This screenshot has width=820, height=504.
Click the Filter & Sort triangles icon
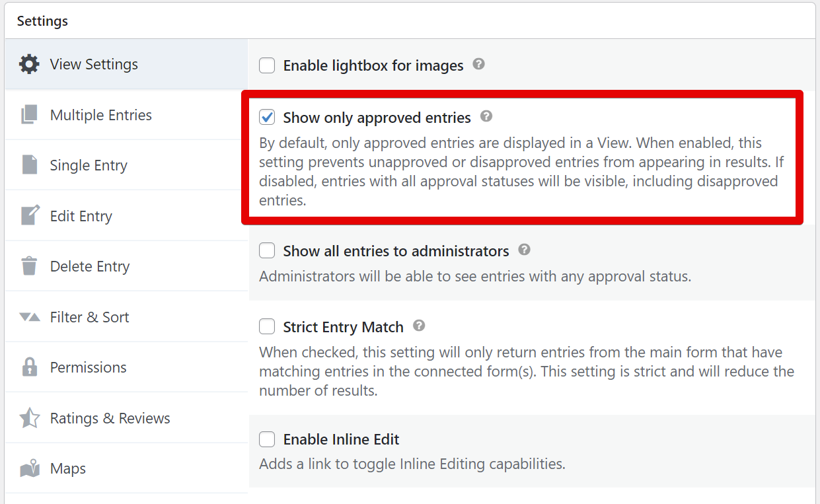tap(29, 317)
